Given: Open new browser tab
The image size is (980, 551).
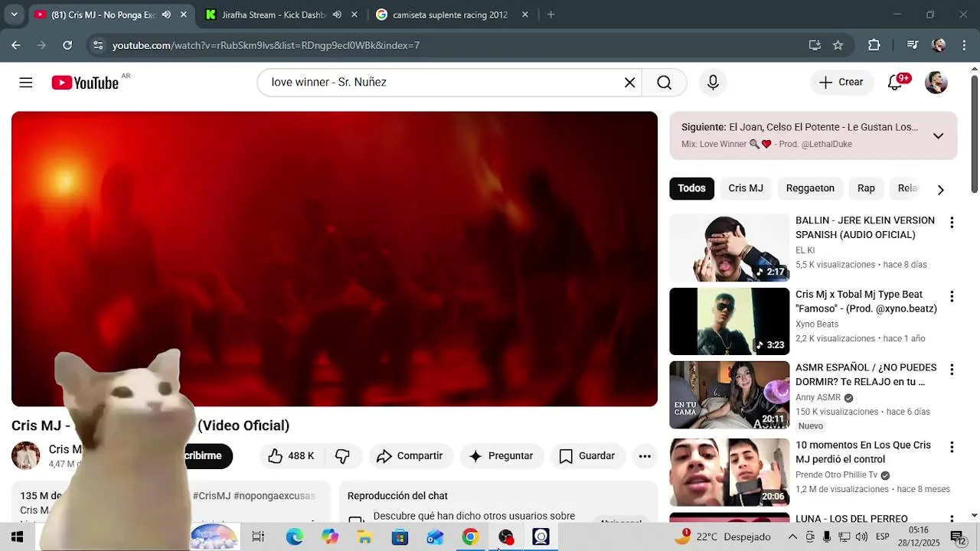Looking at the screenshot, I should pyautogui.click(x=550, y=15).
